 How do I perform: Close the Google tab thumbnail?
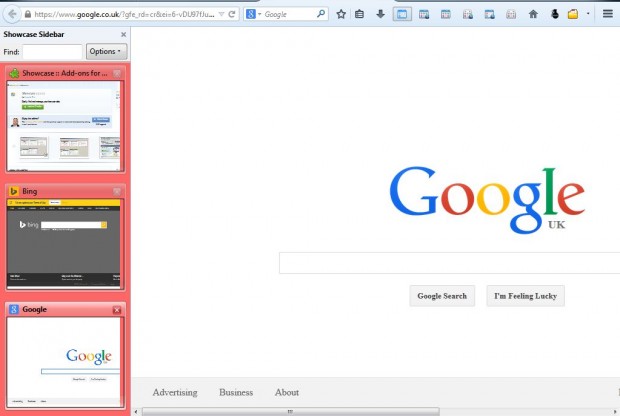pyautogui.click(x=117, y=310)
